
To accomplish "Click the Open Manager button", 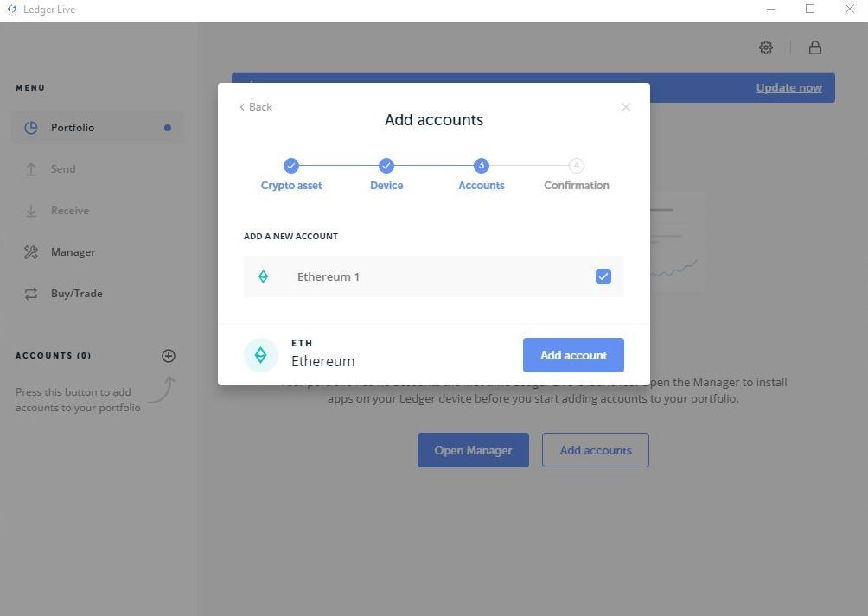I will (473, 450).
